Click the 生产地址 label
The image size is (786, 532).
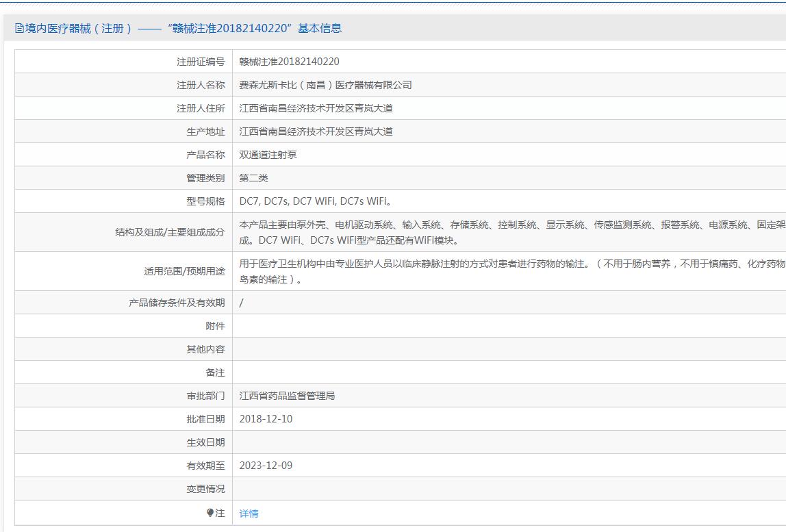[205, 131]
